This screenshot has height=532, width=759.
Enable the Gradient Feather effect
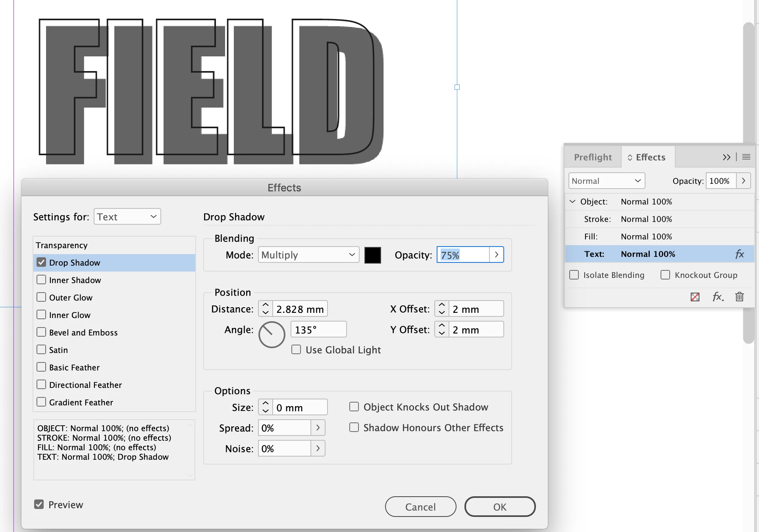pyautogui.click(x=41, y=402)
